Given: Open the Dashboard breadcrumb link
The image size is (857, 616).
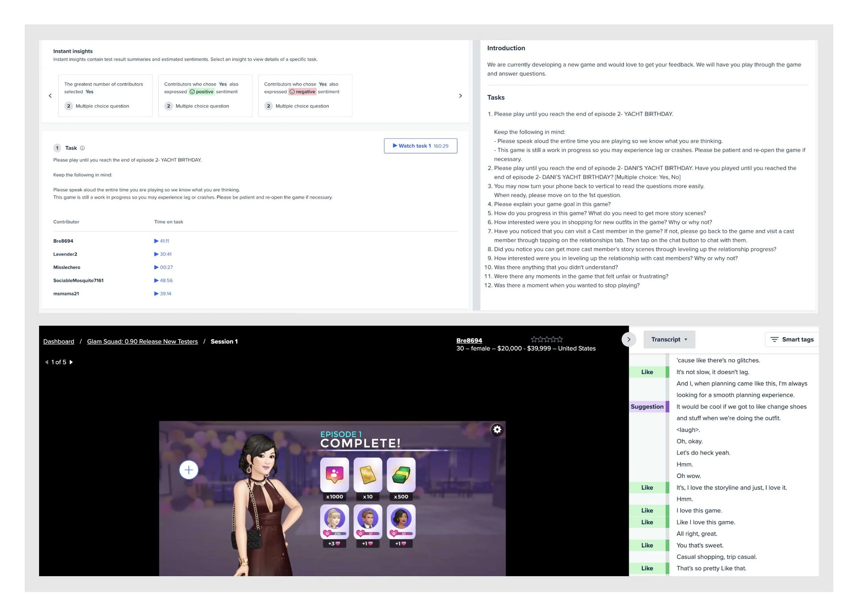Looking at the screenshot, I should [x=59, y=342].
